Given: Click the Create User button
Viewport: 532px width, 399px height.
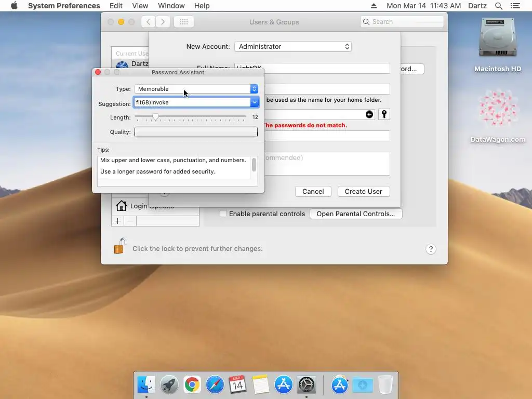Looking at the screenshot, I should point(363,191).
